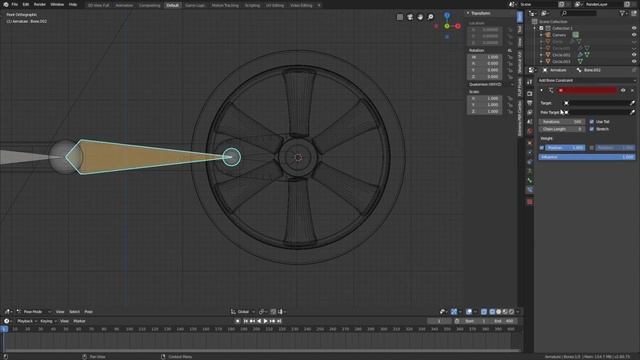Screen dimensions: 640x360
Task: Adjust the Influence slider
Action: coord(587,157)
